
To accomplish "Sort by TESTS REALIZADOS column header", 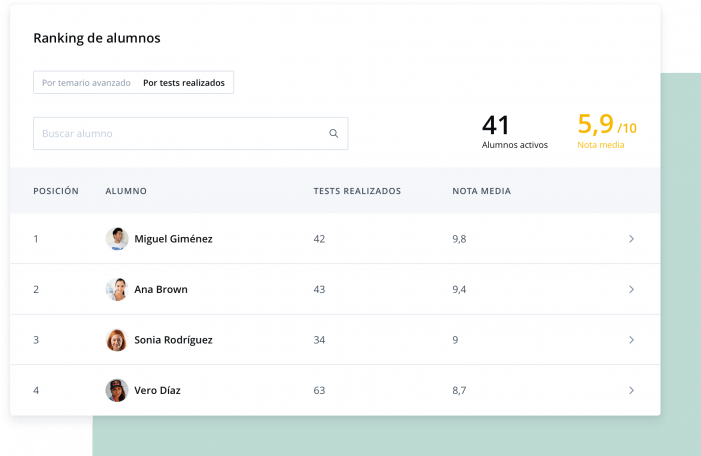I will pos(357,191).
